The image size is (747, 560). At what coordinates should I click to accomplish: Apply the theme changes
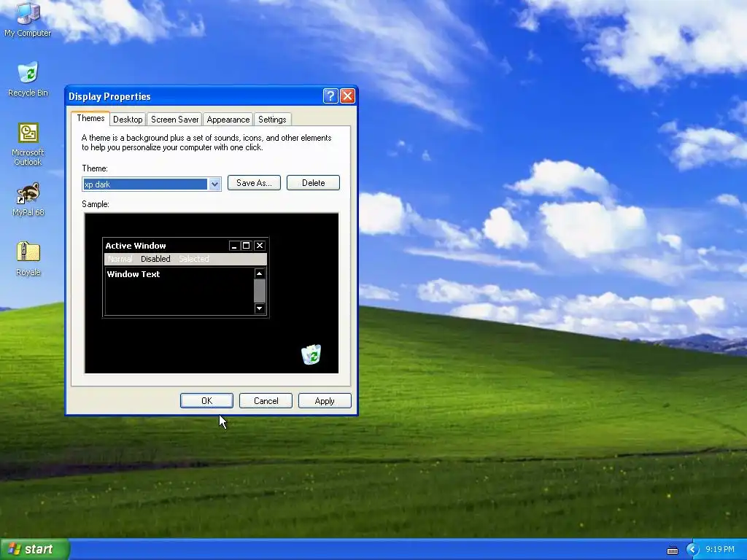tap(325, 401)
